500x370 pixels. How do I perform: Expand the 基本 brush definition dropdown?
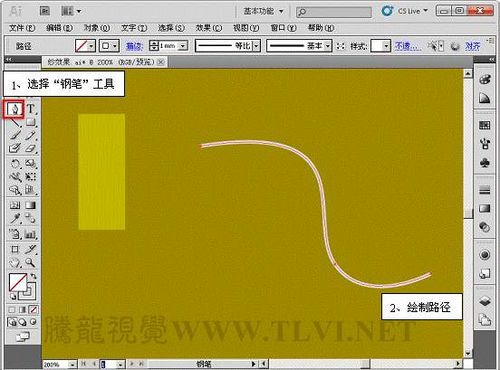tap(328, 46)
